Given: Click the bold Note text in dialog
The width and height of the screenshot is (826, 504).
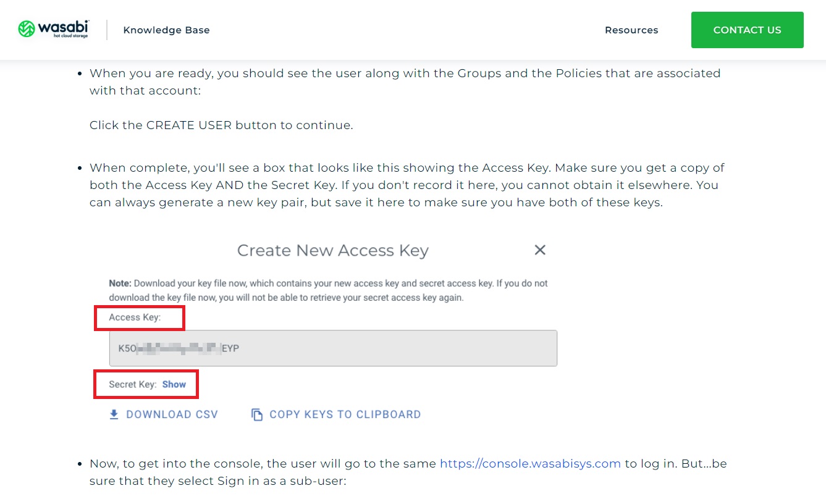Looking at the screenshot, I should 120,283.
